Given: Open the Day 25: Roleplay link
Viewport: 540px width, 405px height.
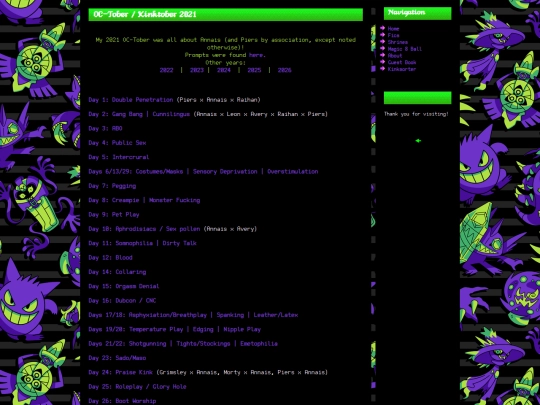Looking at the screenshot, I should 137,387.
